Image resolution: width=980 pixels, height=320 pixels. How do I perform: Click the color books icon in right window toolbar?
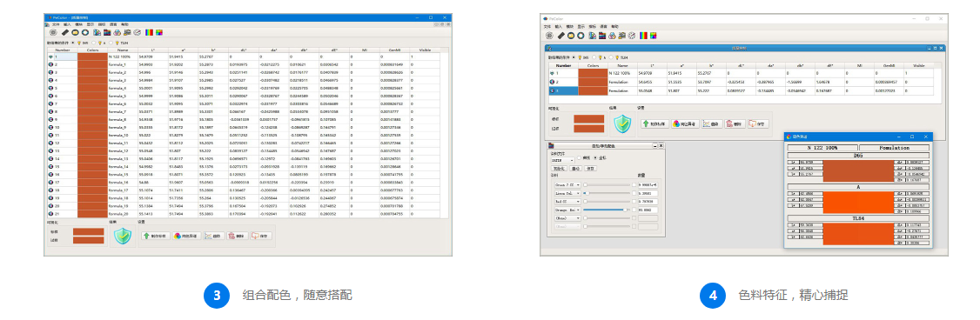pos(602,36)
